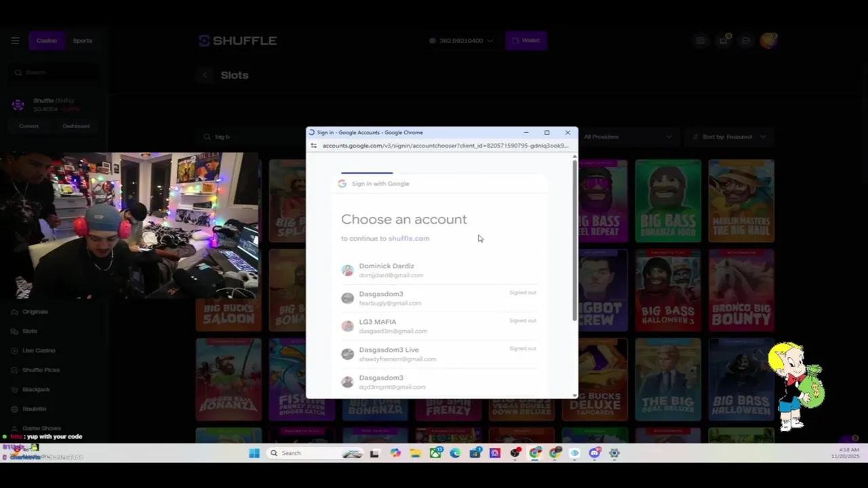The height and width of the screenshot is (488, 868).
Task: Open the user profile avatar in header
Action: (x=768, y=41)
